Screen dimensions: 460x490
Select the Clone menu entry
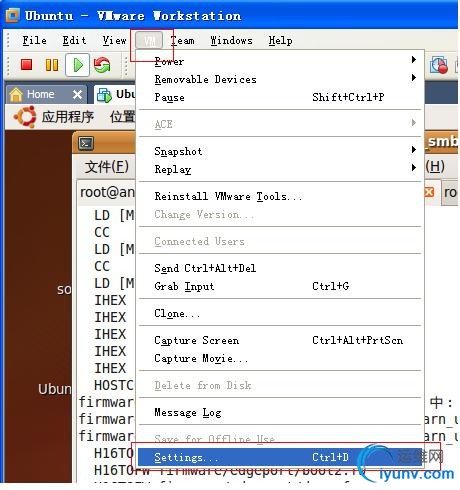click(280, 313)
